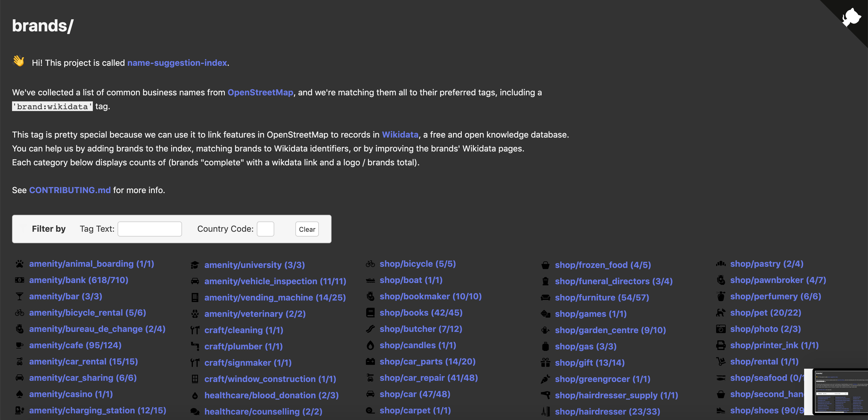Click the blood drop icon beside healthcare/blood_donation

click(x=195, y=396)
